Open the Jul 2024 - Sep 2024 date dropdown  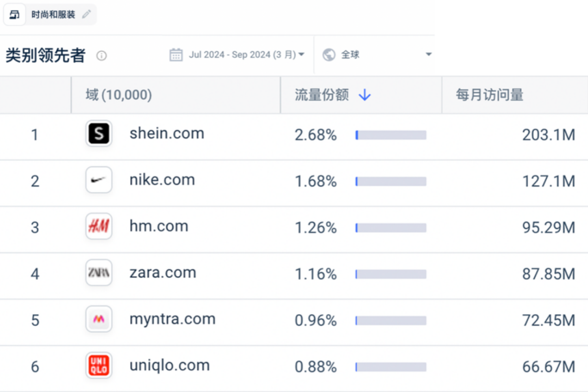[246, 55]
